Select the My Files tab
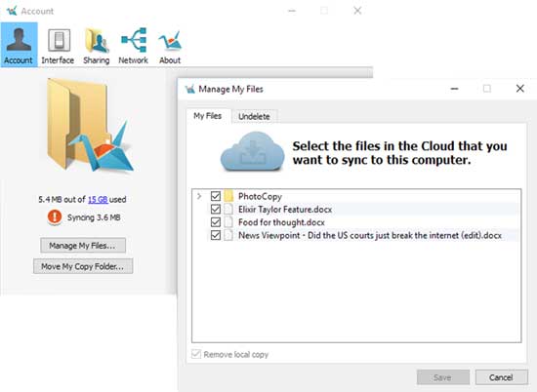 pos(208,116)
